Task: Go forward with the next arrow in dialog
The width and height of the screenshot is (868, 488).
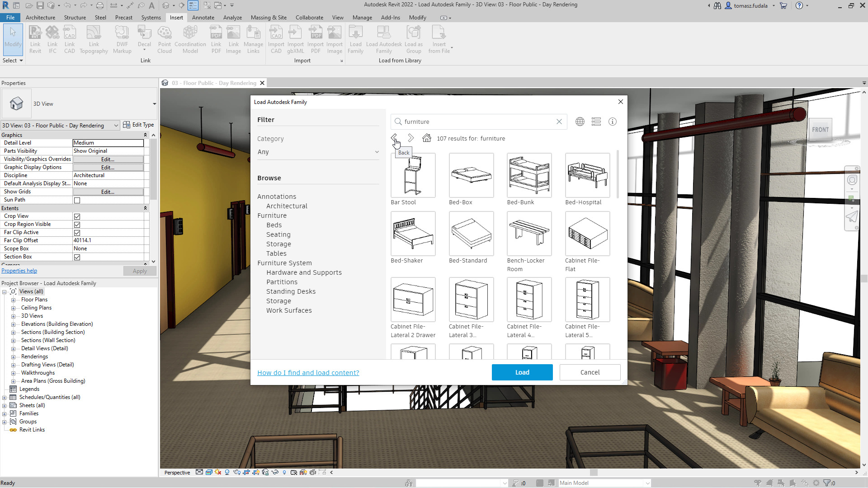Action: (x=410, y=138)
